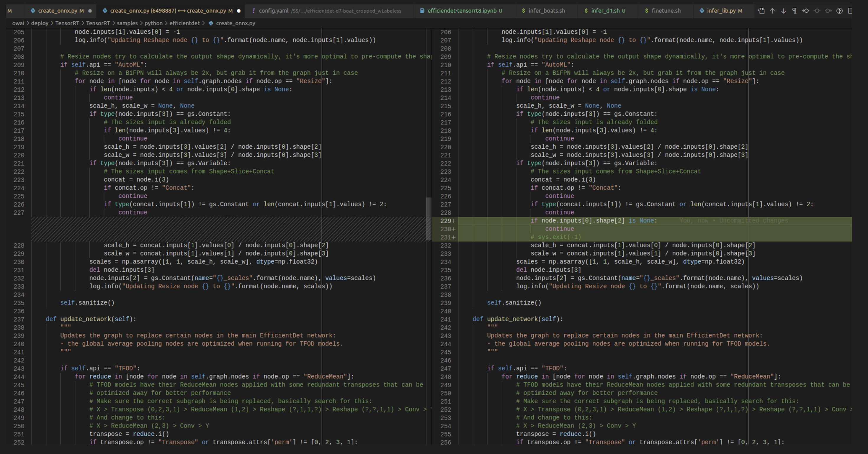
Task: Click the revert-left circle arrow icon
Action: (806, 11)
